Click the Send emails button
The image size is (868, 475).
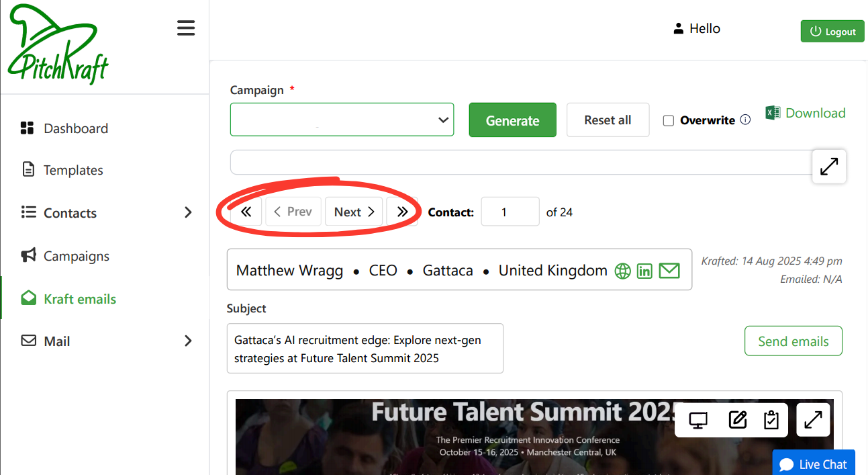(793, 341)
